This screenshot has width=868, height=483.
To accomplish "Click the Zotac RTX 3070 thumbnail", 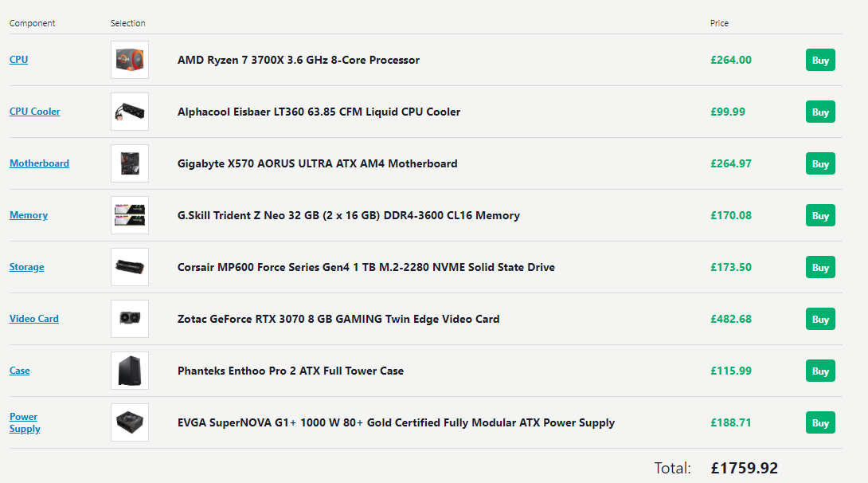I will tap(130, 319).
